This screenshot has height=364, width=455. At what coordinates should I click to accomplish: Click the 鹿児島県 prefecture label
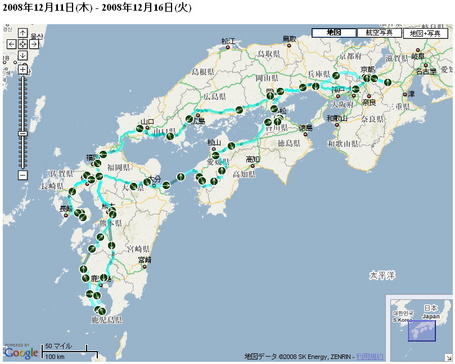click(107, 320)
